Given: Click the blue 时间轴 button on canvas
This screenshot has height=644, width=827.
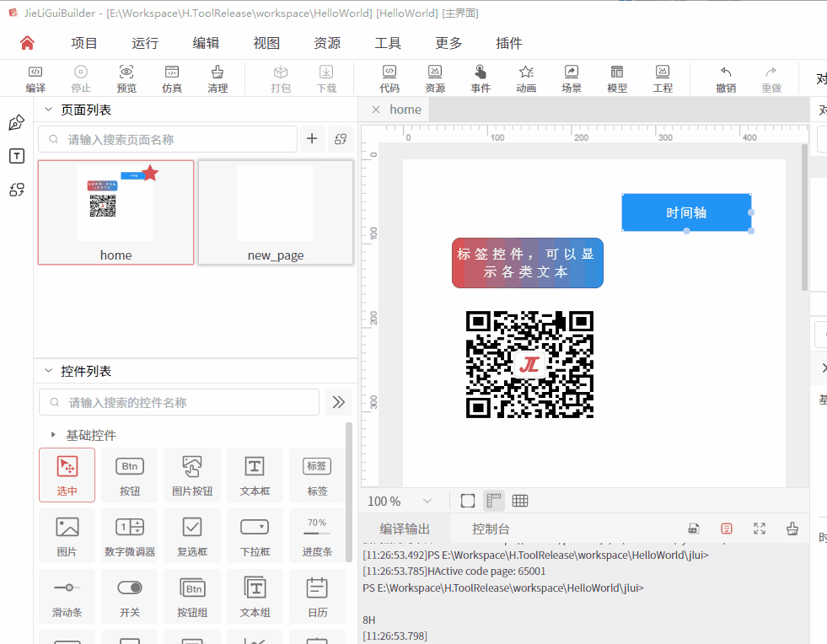Looking at the screenshot, I should [x=686, y=212].
